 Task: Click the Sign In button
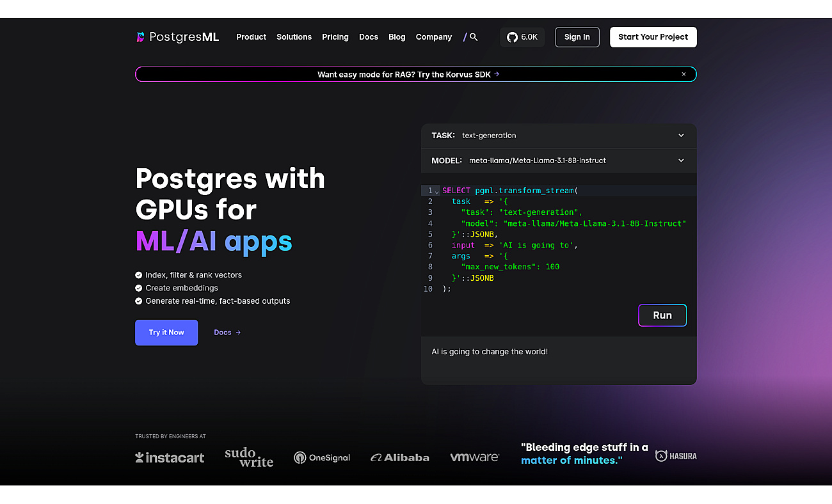pos(577,37)
